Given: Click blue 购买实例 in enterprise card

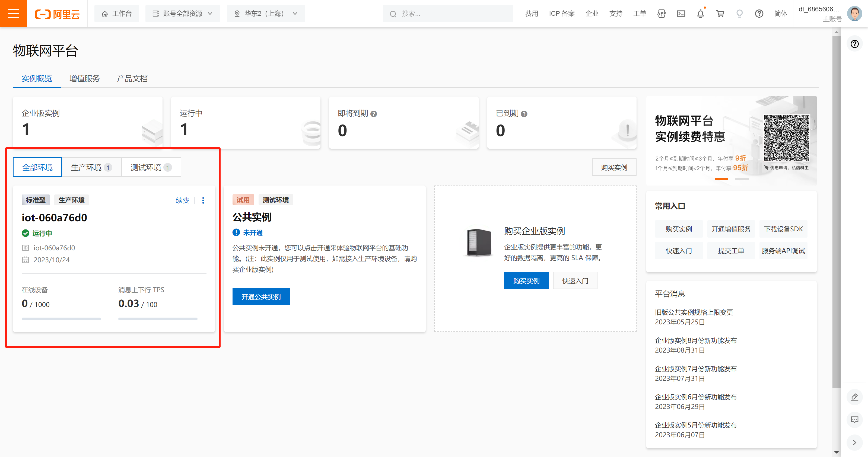Looking at the screenshot, I should pos(526,280).
